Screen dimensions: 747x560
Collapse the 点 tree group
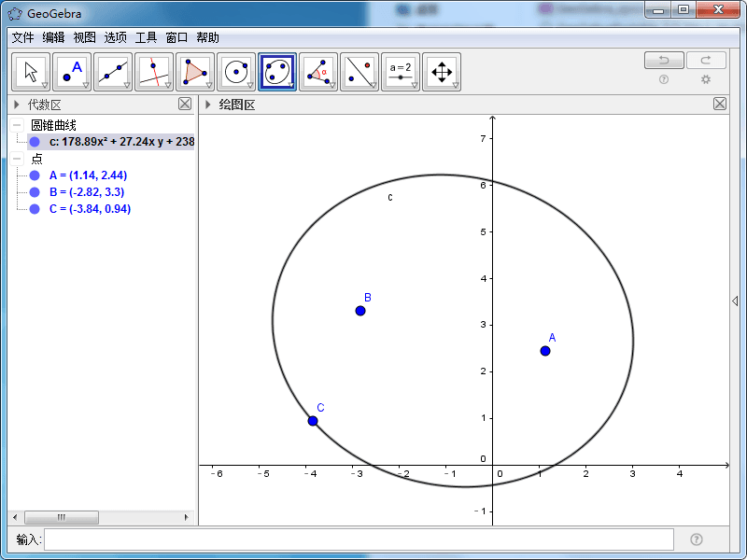(x=18, y=159)
